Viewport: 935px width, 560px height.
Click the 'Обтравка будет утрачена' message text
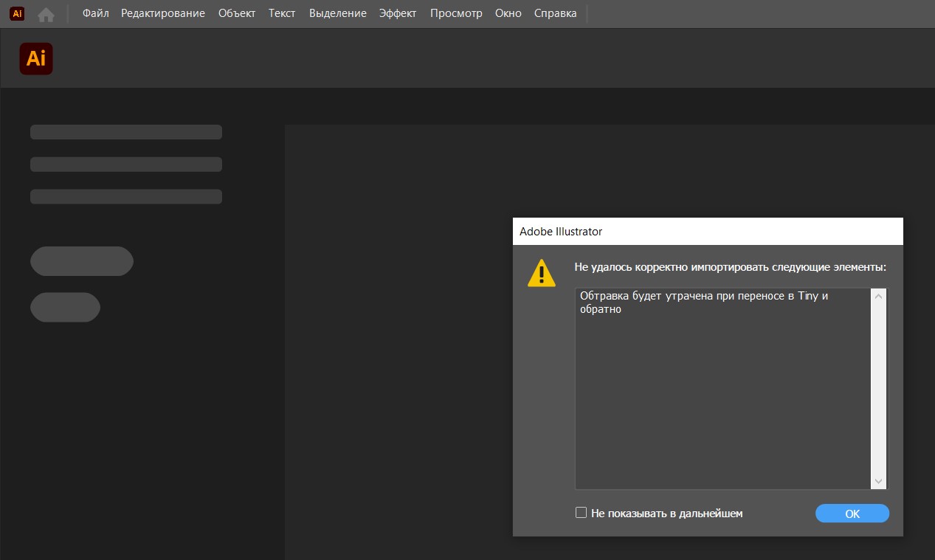[x=704, y=303]
